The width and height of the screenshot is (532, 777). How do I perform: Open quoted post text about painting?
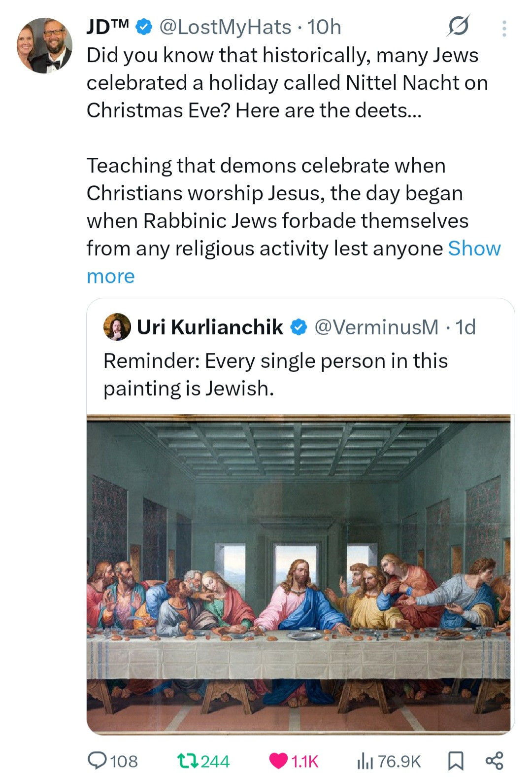click(x=275, y=374)
